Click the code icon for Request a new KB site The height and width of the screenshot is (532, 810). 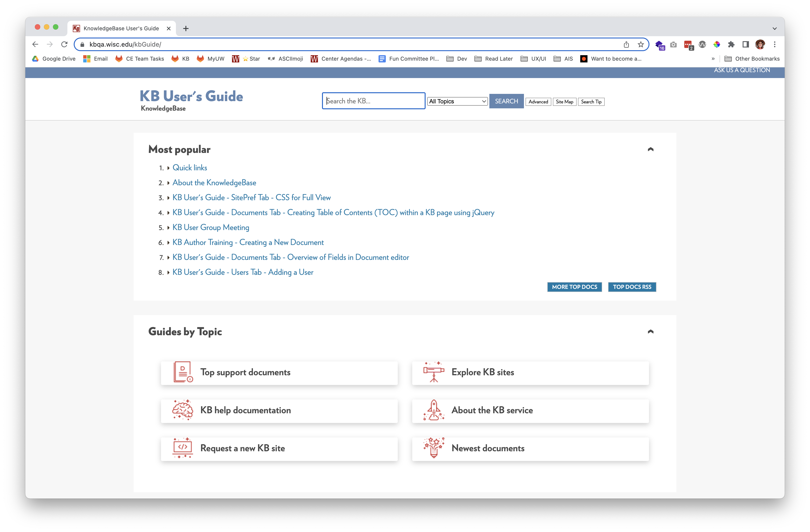coord(183,448)
